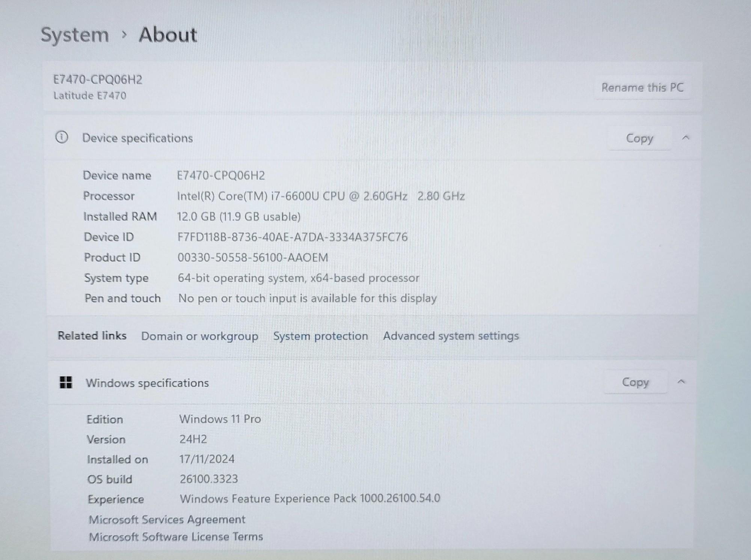Select Device name value in specifications list
Image resolution: width=751 pixels, height=560 pixels.
(x=221, y=175)
